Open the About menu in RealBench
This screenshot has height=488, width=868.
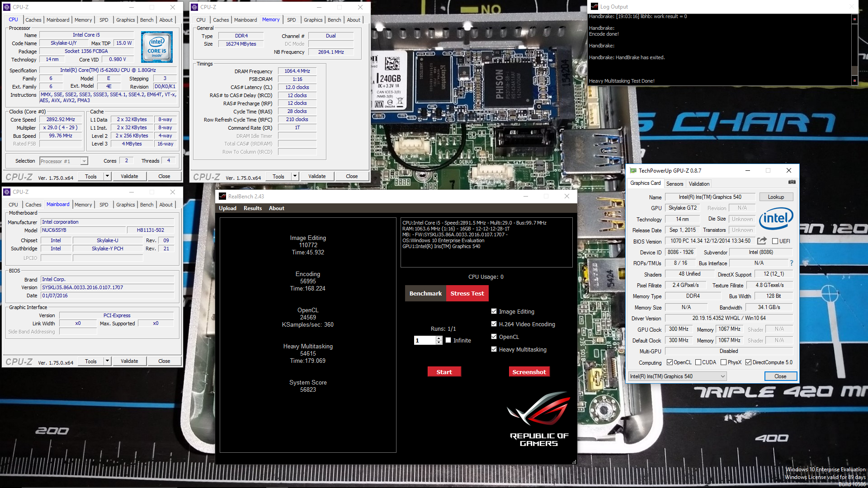tap(277, 208)
